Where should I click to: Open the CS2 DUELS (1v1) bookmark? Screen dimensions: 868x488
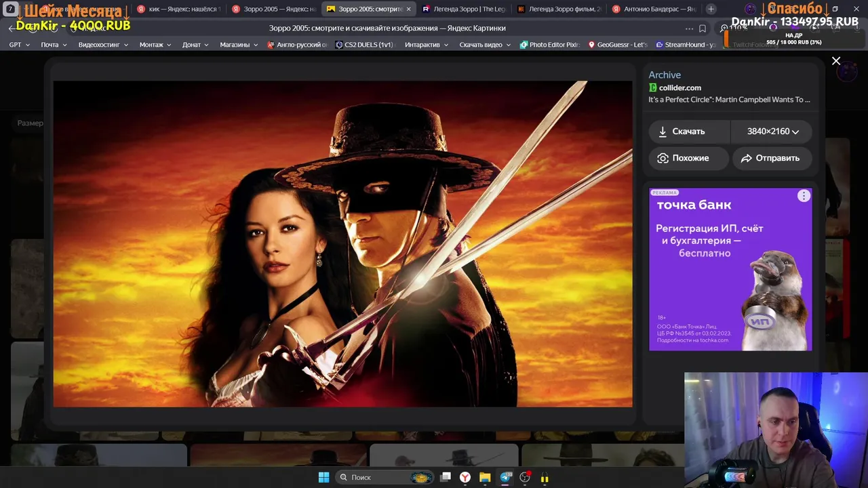(365, 45)
